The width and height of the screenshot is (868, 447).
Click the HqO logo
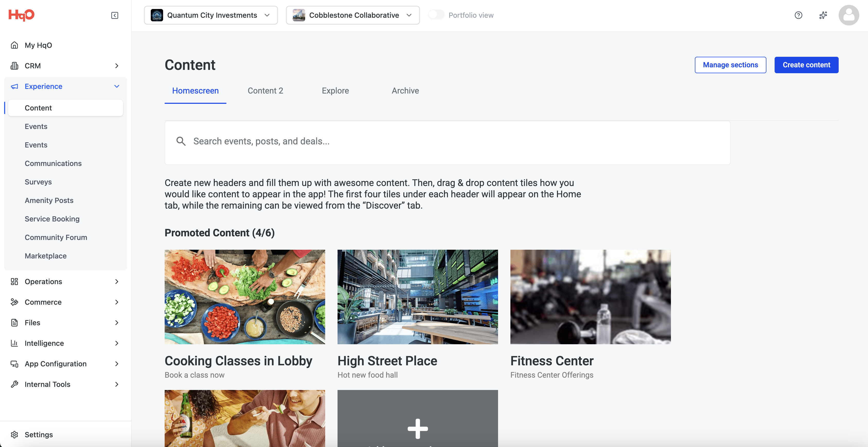21,15
